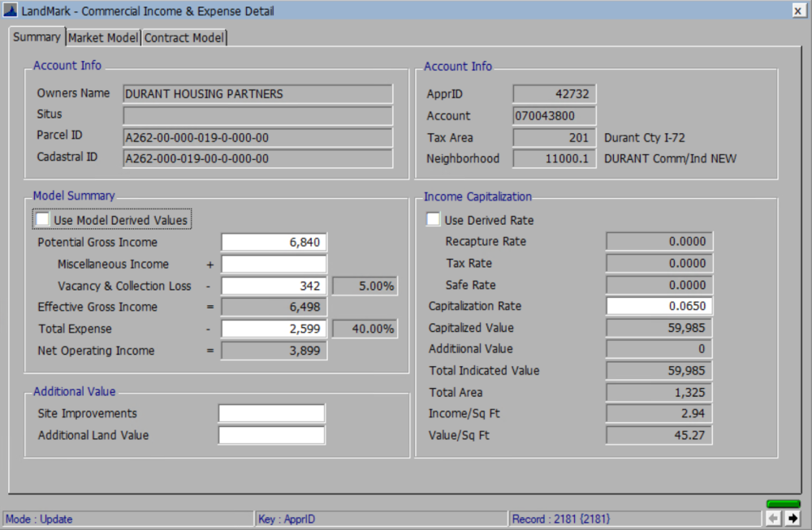Click the green status indicator above the record arrows

[783, 503]
